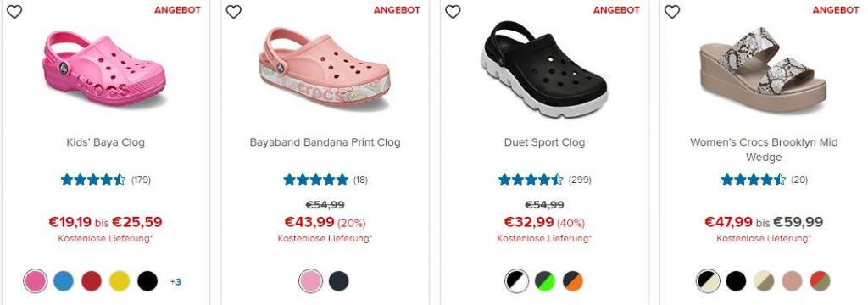This screenshot has height=305, width=868.
Task: Save Brooklyn Mid Wedge with heart icon
Action: [672, 12]
